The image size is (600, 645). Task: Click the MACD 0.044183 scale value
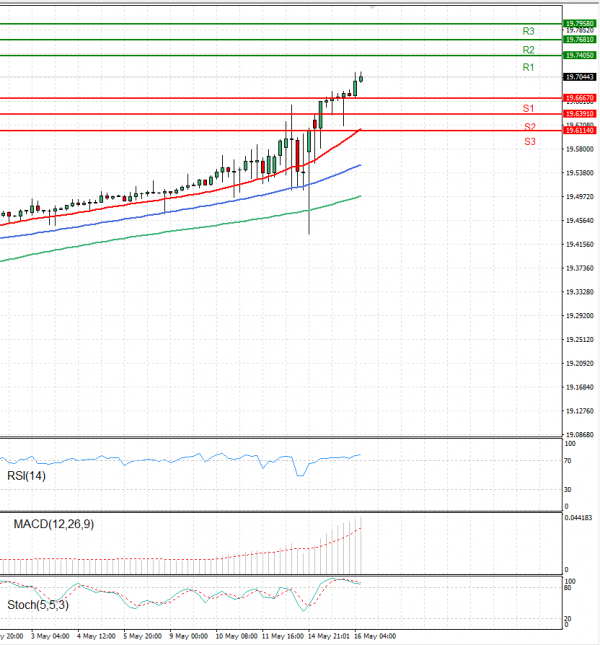(578, 517)
